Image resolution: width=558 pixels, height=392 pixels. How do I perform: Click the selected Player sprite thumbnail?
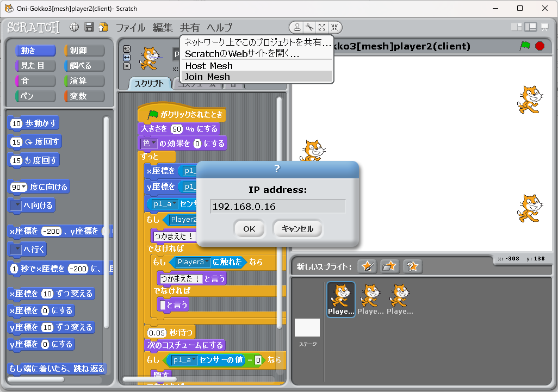click(340, 299)
